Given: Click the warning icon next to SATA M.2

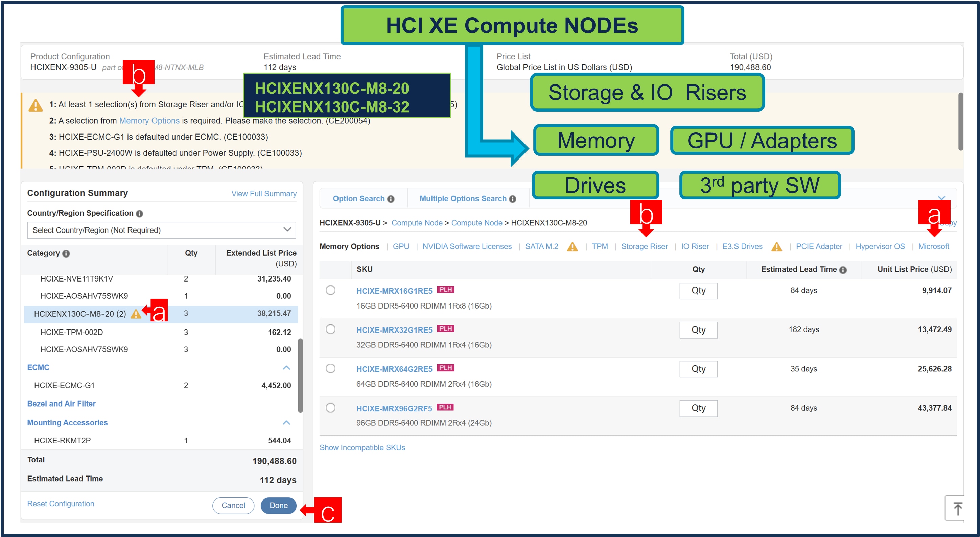Looking at the screenshot, I should (x=572, y=246).
